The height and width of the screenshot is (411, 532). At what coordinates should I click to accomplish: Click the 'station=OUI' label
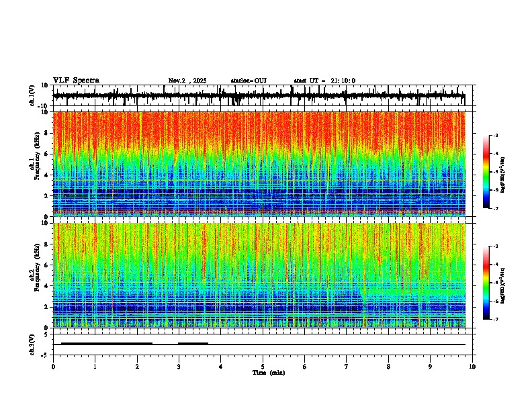[249, 81]
